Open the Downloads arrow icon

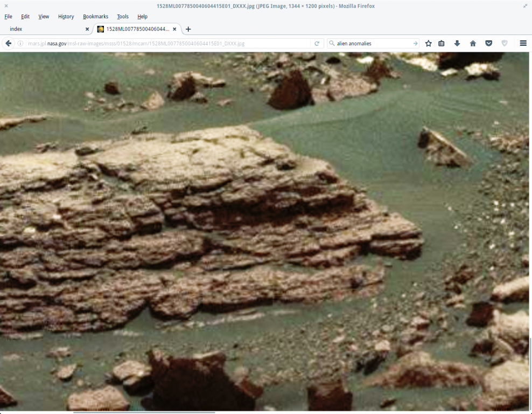(x=457, y=43)
